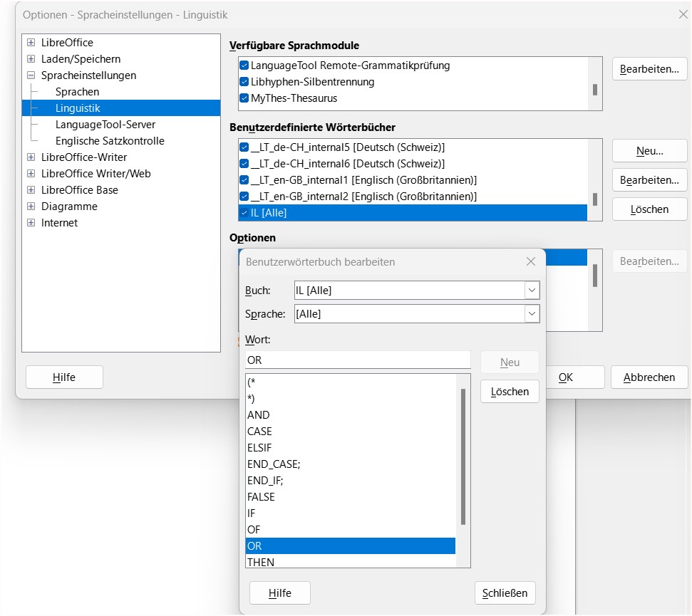Screen dimensions: 692x616
Task: Select the word THEN in the list
Action: point(351,561)
